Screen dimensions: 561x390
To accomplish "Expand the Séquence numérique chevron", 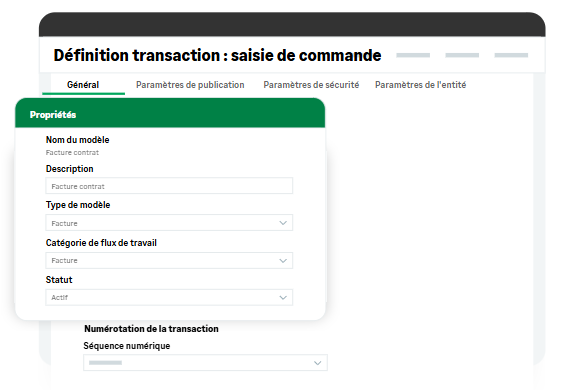I will click(317, 363).
